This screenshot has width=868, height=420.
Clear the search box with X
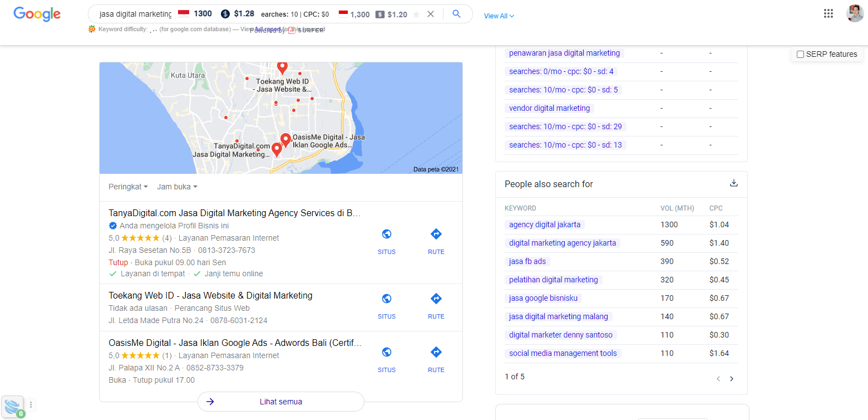pos(431,14)
